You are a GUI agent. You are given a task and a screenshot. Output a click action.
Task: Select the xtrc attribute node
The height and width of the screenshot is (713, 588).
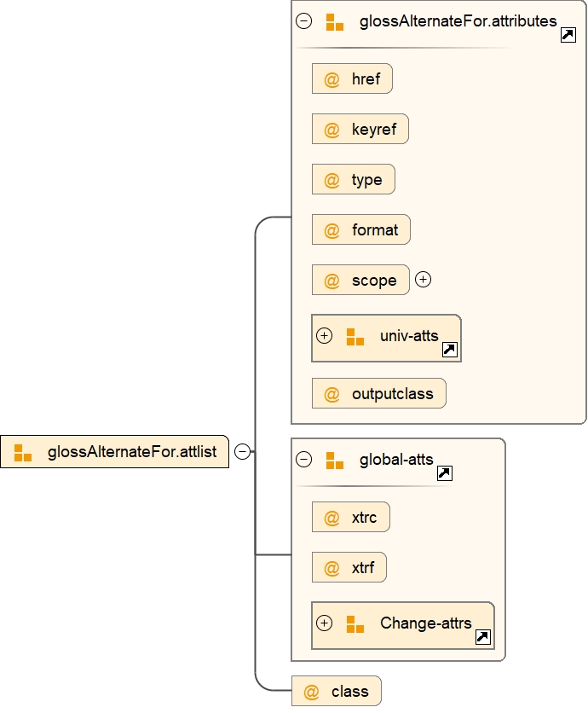click(x=351, y=518)
